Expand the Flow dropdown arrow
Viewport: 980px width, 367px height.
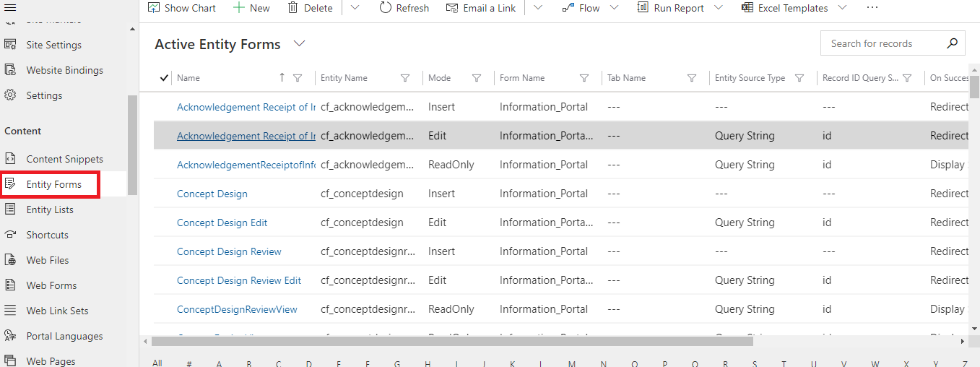pyautogui.click(x=614, y=8)
